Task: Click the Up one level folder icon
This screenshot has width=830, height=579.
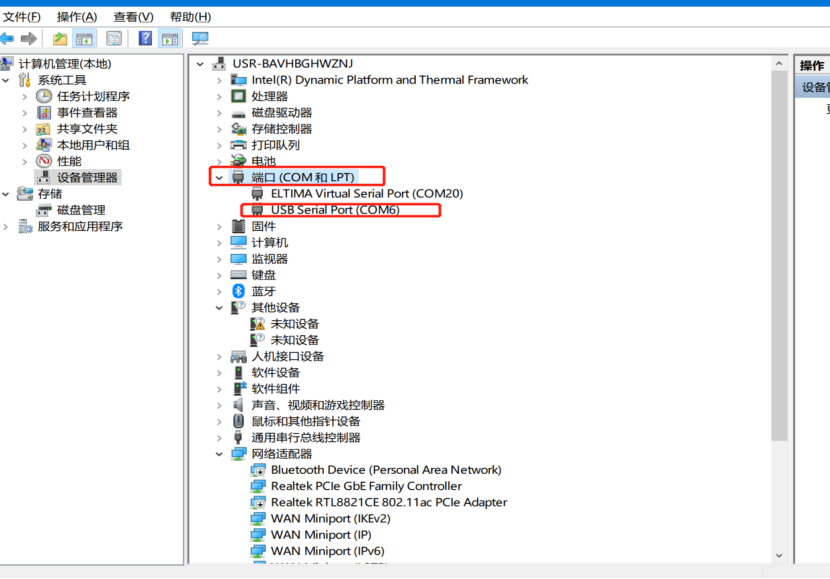Action: point(60,39)
